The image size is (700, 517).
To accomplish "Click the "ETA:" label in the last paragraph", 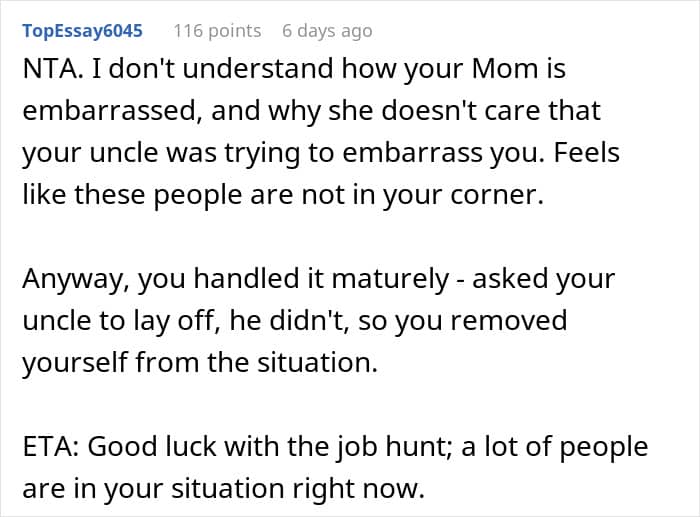I will coord(50,447).
